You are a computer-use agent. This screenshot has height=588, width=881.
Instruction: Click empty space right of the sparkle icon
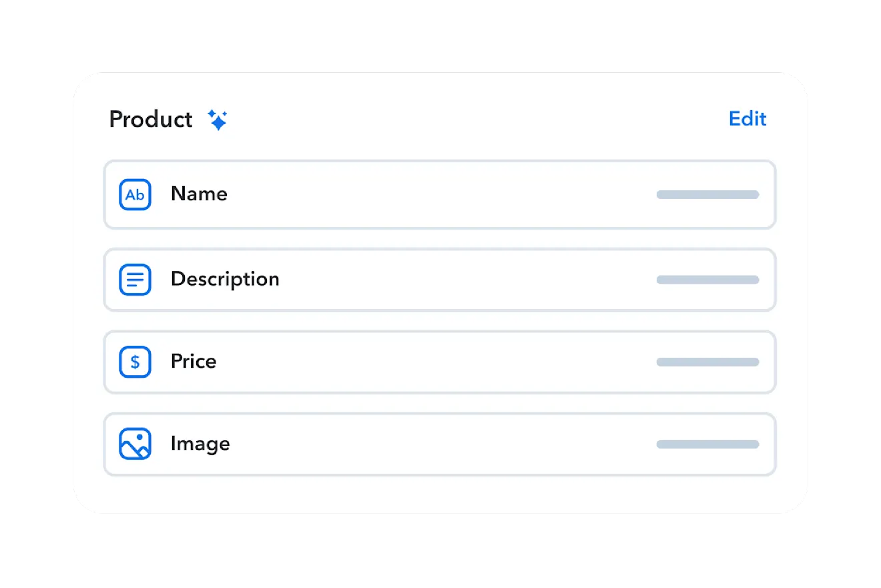tap(467, 119)
